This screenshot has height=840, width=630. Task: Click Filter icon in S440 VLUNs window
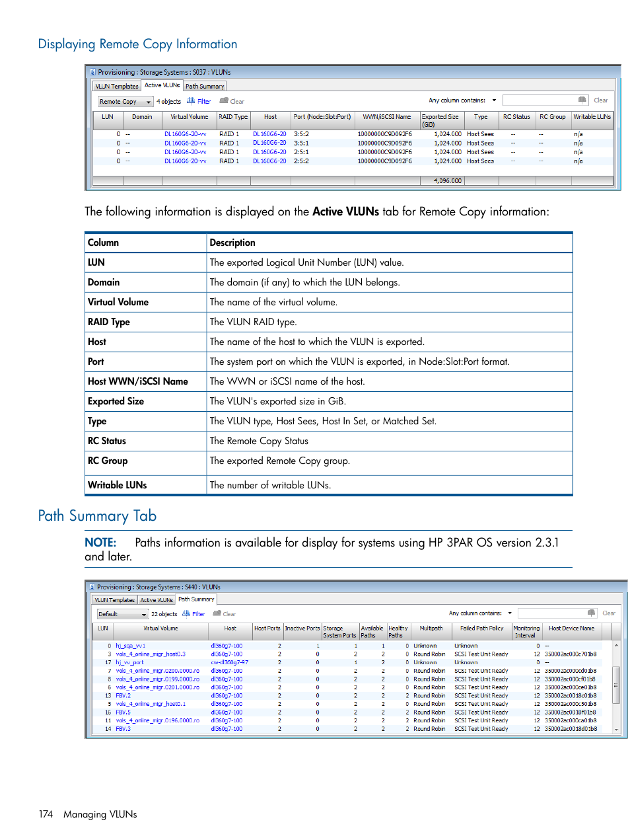[x=186, y=613]
